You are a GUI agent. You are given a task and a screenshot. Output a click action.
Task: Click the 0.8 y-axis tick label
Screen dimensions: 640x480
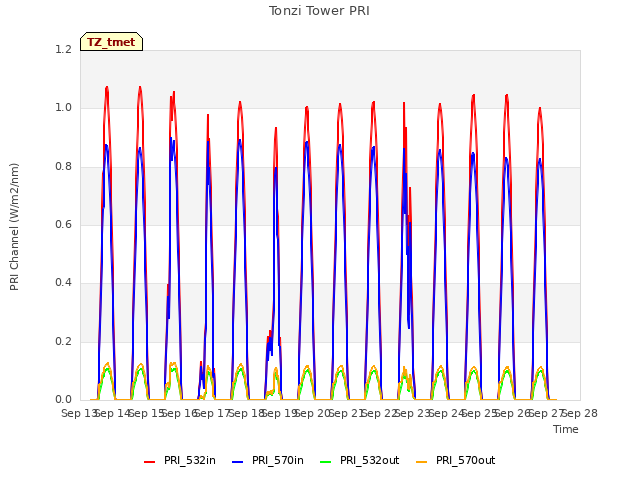pyautogui.click(x=63, y=166)
